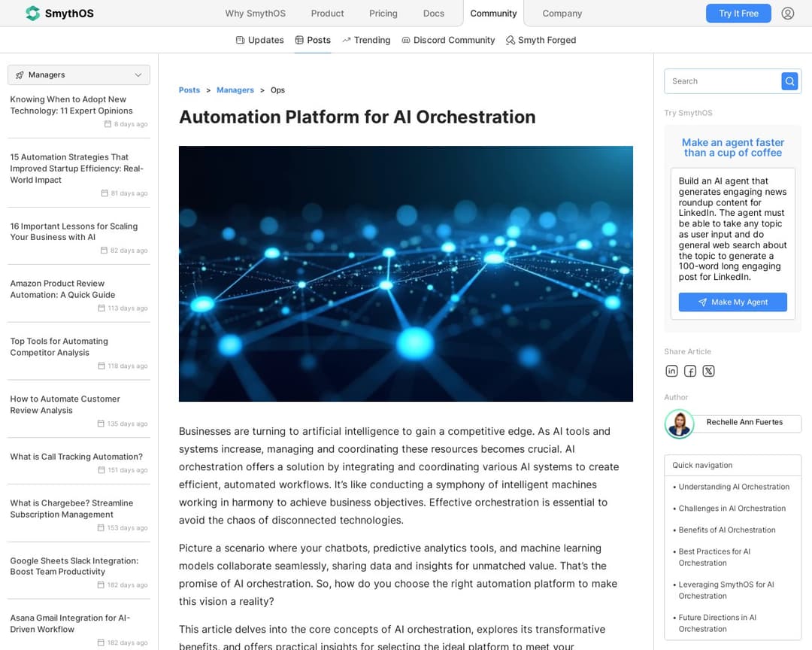Open the Smyth Forged section
This screenshot has height=650, width=812.
pyautogui.click(x=541, y=40)
